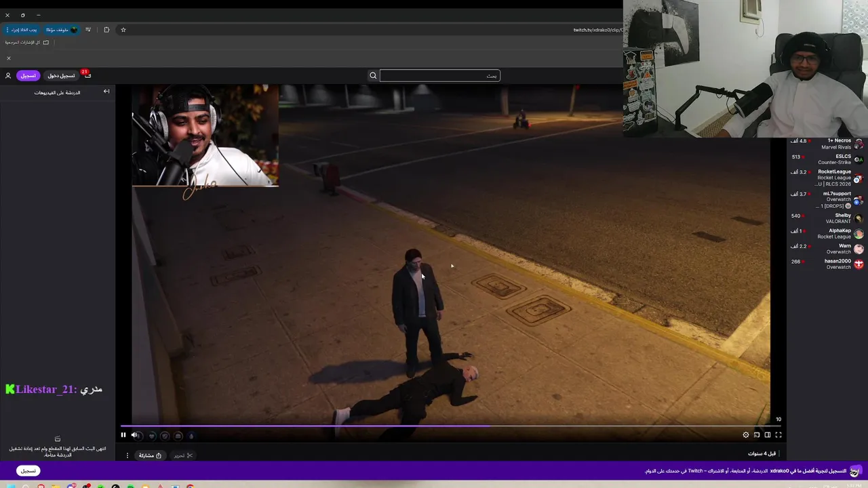Open the Chrome icon on the taskbar
This screenshot has width=868, height=488.
click(x=191, y=485)
